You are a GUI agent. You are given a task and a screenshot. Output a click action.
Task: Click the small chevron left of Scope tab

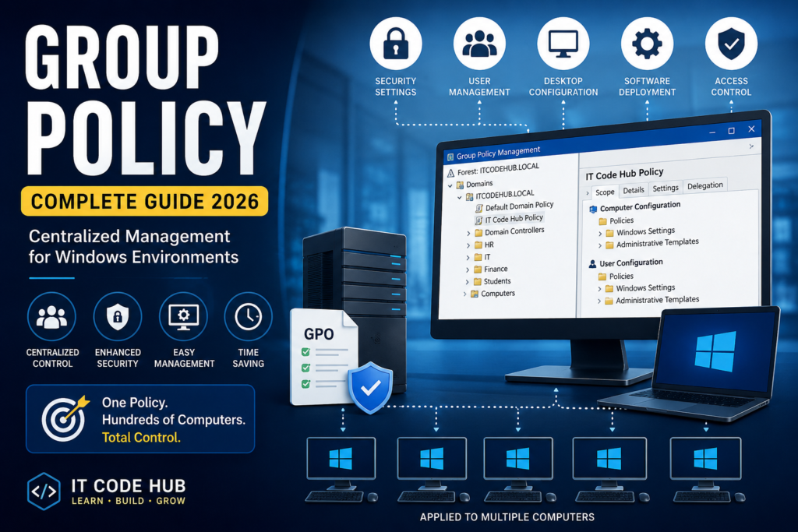coord(588,193)
